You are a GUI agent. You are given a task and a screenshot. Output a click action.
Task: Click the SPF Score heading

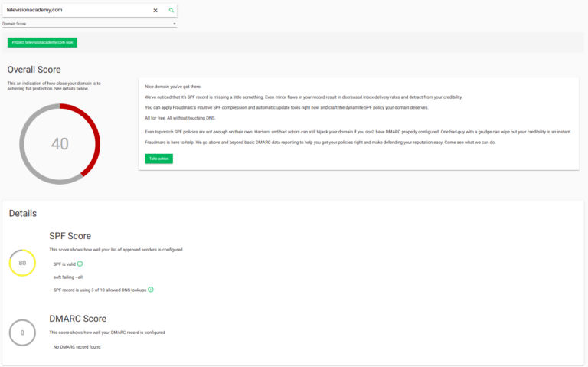click(x=70, y=236)
